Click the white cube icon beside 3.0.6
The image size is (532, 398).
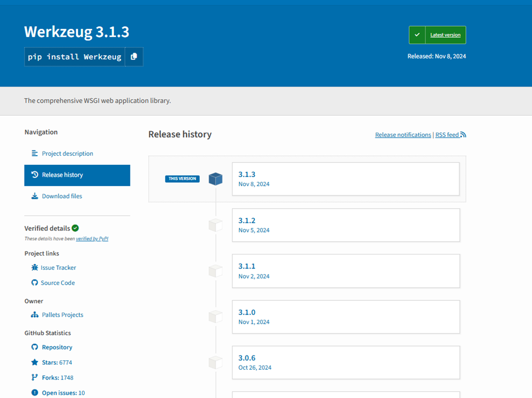tap(216, 363)
